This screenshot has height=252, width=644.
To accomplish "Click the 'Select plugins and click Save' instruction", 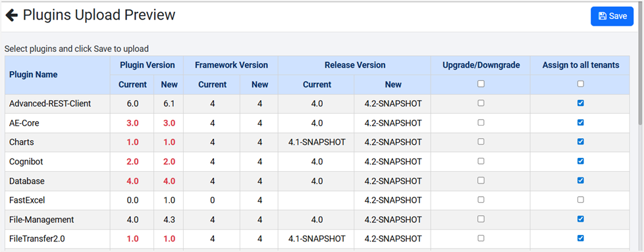I will point(76,49).
